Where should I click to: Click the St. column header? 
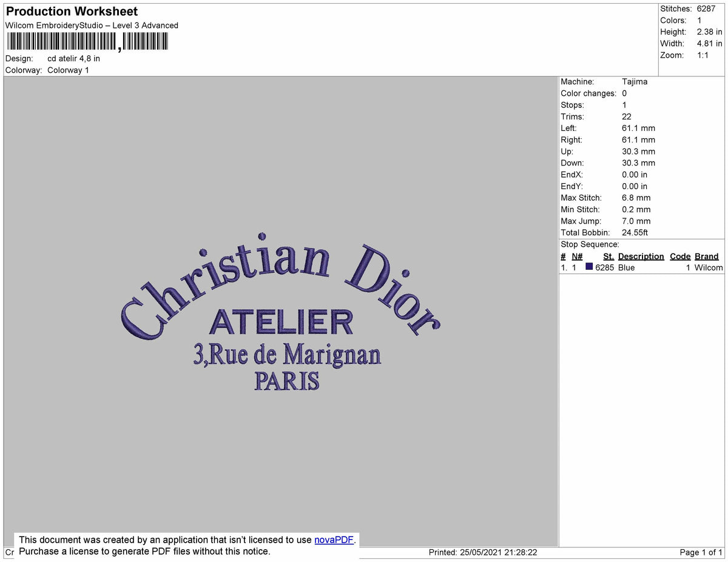(608, 256)
